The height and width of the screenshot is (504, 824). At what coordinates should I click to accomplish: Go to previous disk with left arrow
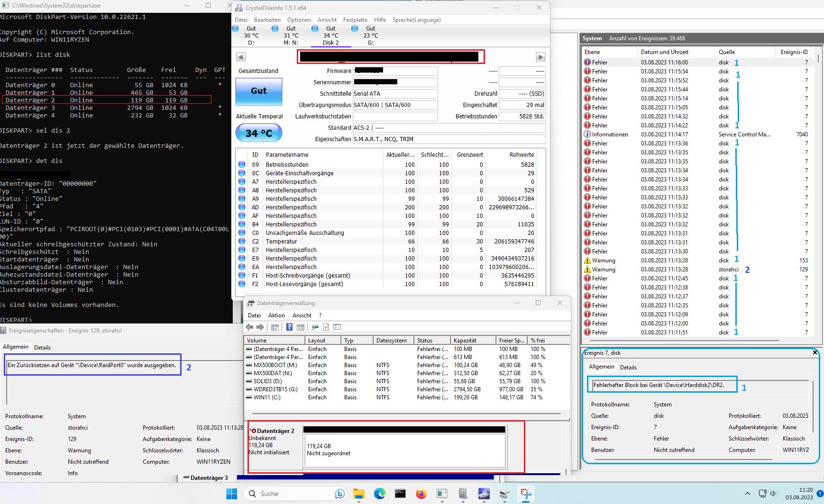point(241,57)
